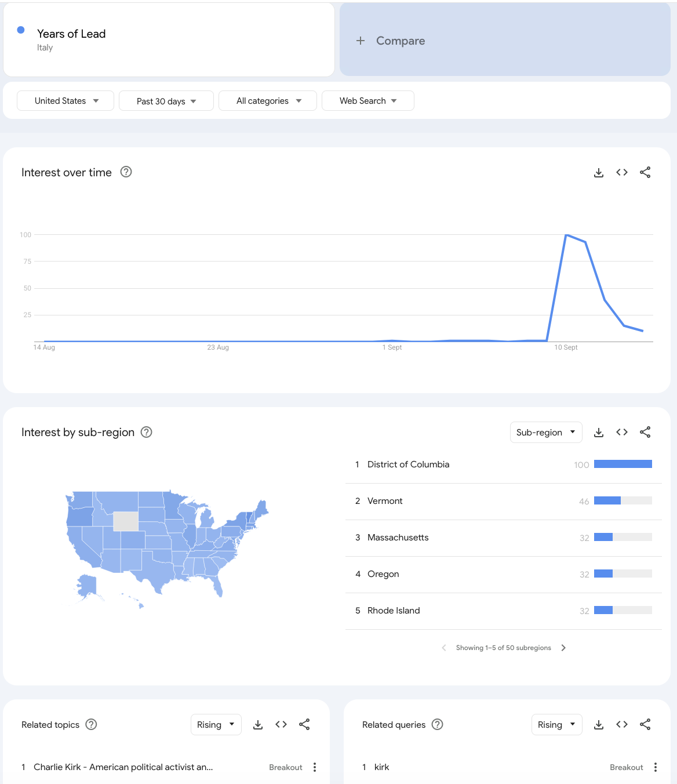The height and width of the screenshot is (784, 677).
Task: Open the Past 30 days time range dropdown
Action: pyautogui.click(x=166, y=101)
